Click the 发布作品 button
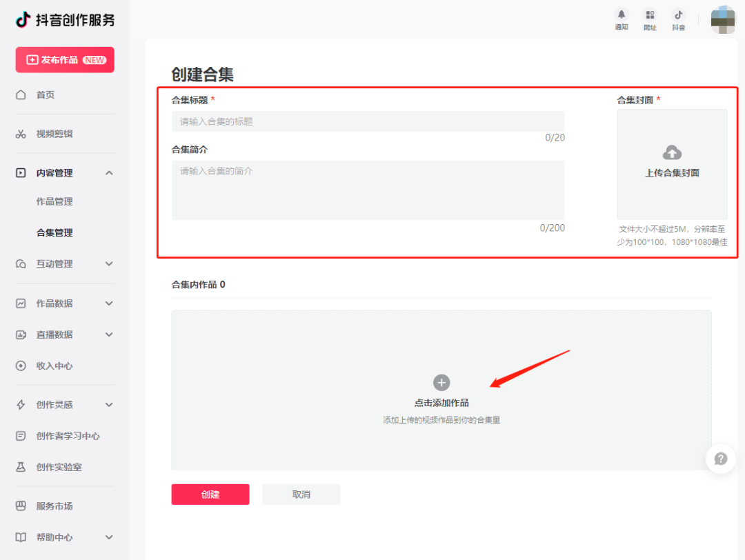 point(65,60)
